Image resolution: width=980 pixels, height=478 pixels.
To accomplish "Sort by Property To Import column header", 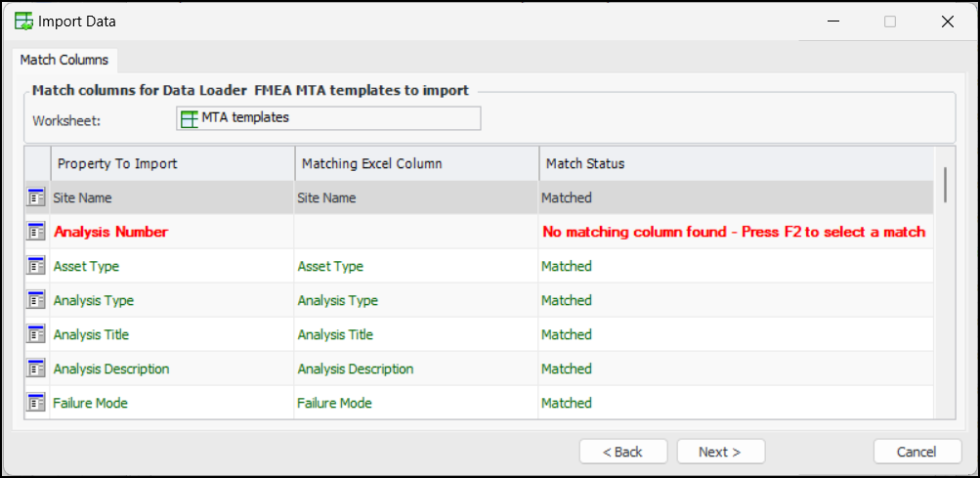I will (172, 163).
